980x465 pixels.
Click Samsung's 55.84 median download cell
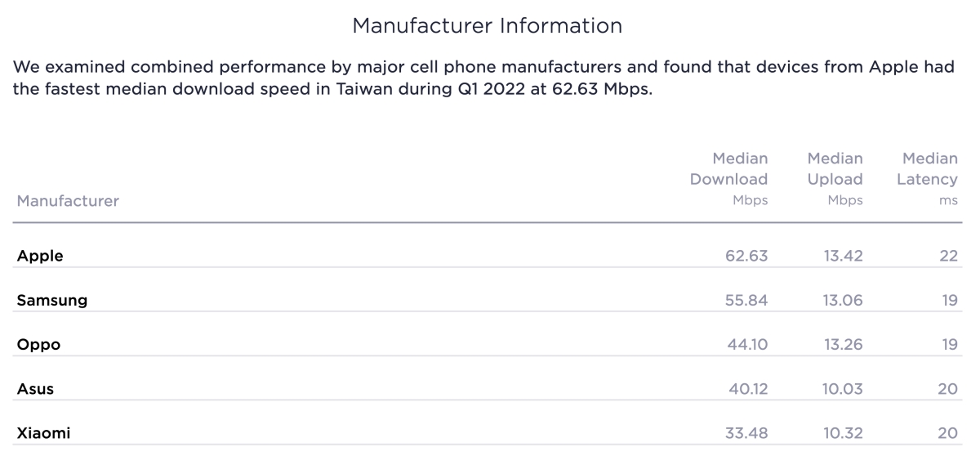point(746,300)
